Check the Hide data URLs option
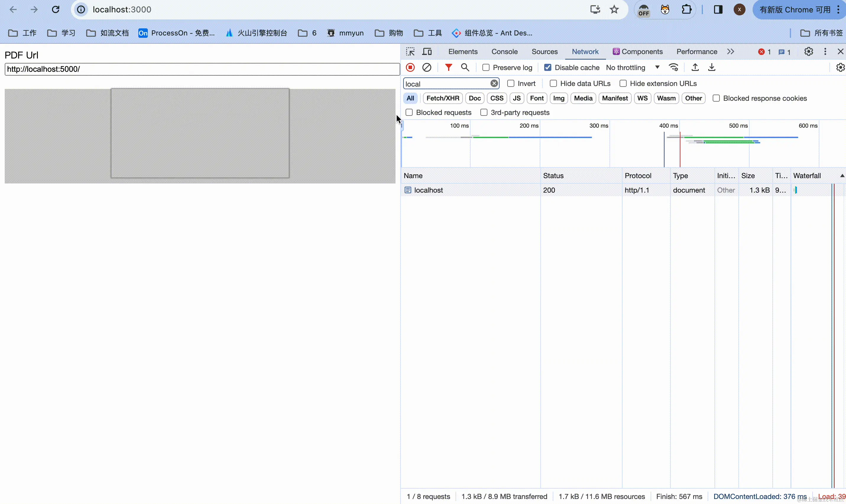Viewport: 846px width, 504px height. (553, 84)
